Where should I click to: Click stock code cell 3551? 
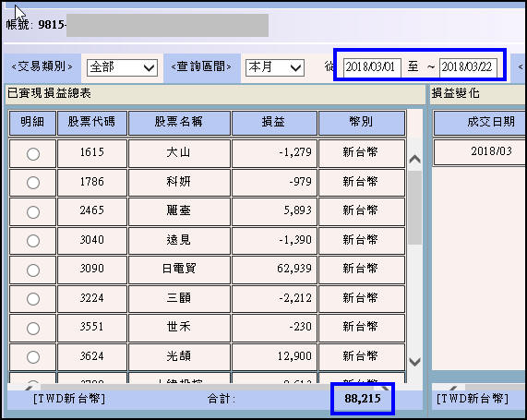point(92,328)
